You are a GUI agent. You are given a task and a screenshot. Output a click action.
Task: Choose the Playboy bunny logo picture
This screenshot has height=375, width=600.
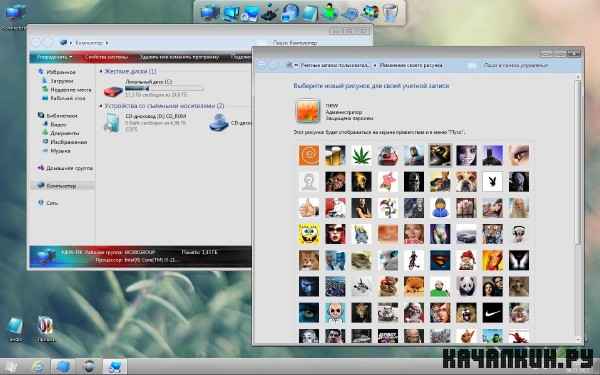point(492,181)
